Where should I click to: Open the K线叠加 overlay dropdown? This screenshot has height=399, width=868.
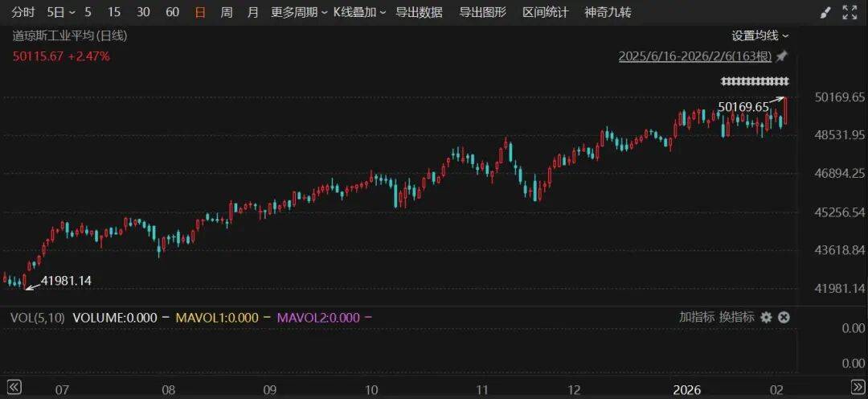[x=359, y=13]
